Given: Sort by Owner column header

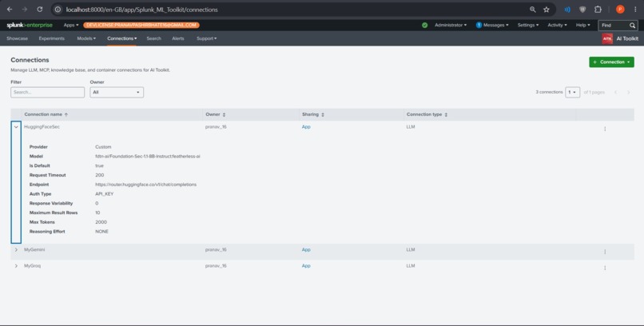Looking at the screenshot, I should (216, 114).
